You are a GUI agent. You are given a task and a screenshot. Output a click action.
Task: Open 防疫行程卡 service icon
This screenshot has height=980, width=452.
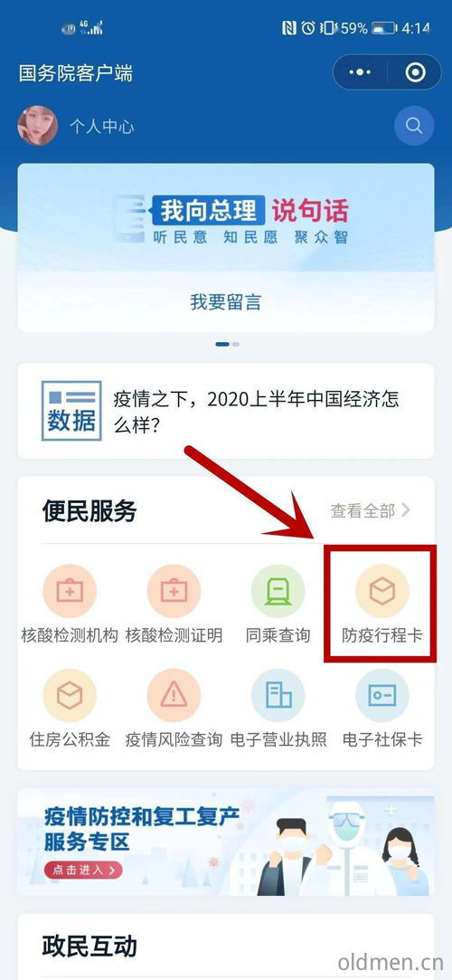click(x=382, y=591)
